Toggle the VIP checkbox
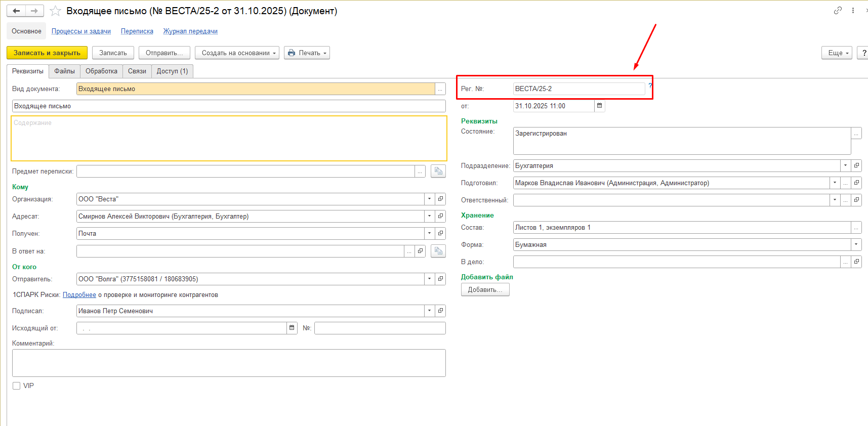 16,386
